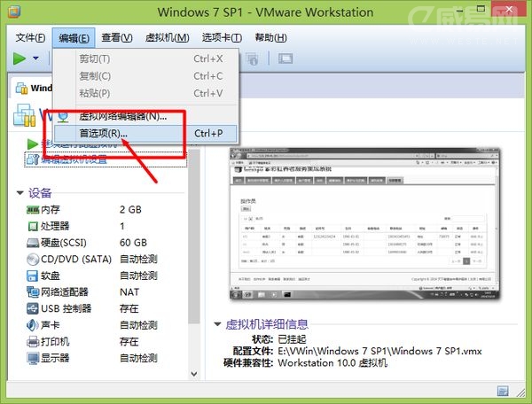Click the memory (内存) device icon
Viewport: 532px width, 404px height.
pyautogui.click(x=33, y=209)
